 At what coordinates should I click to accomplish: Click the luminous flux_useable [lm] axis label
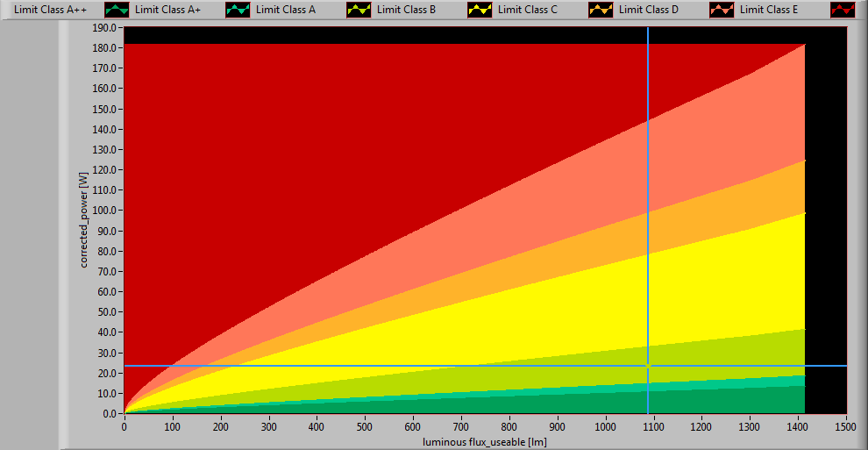[485, 441]
